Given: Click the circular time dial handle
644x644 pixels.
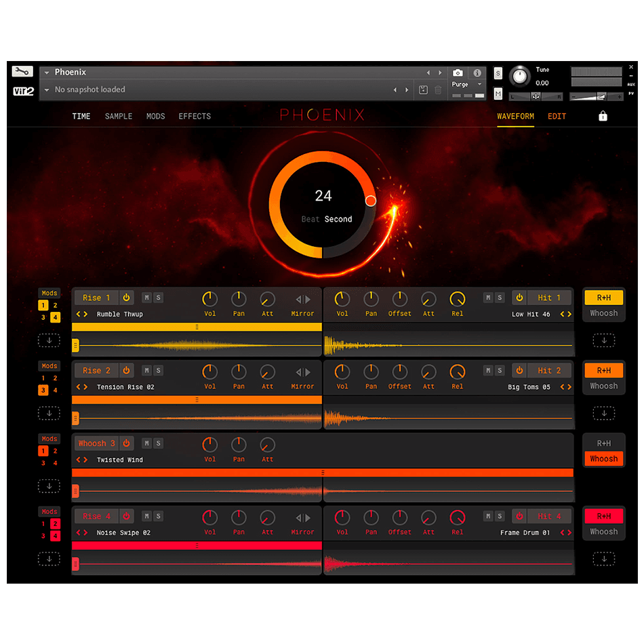Looking at the screenshot, I should point(370,201).
